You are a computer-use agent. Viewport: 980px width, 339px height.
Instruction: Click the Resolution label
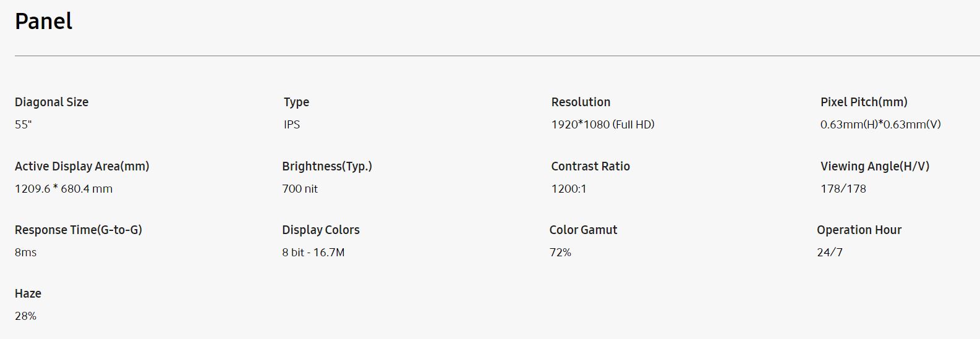(x=581, y=103)
